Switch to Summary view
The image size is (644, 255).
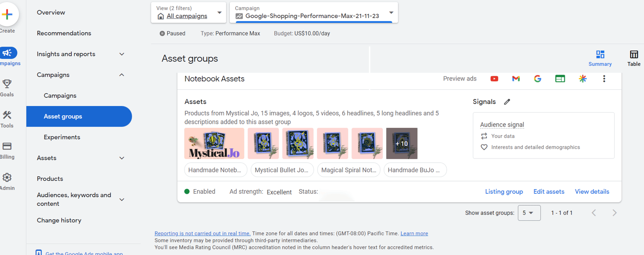click(x=600, y=58)
